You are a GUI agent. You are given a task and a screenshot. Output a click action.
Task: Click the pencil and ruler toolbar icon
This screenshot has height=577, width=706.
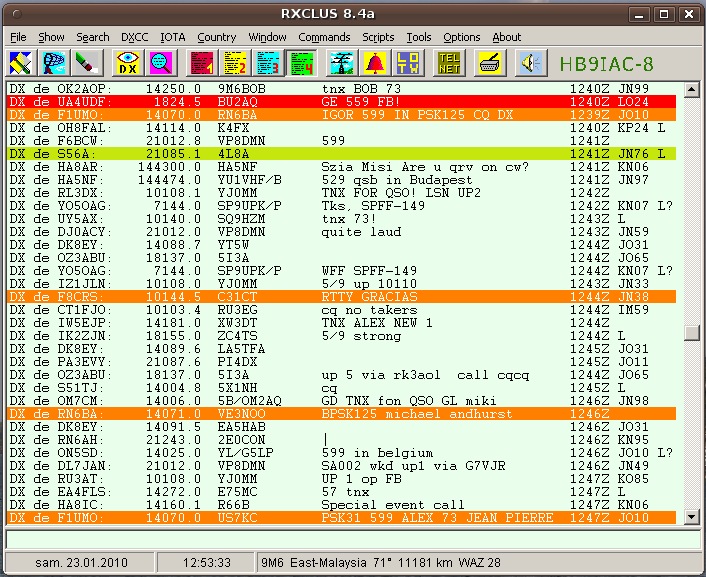[x=21, y=63]
